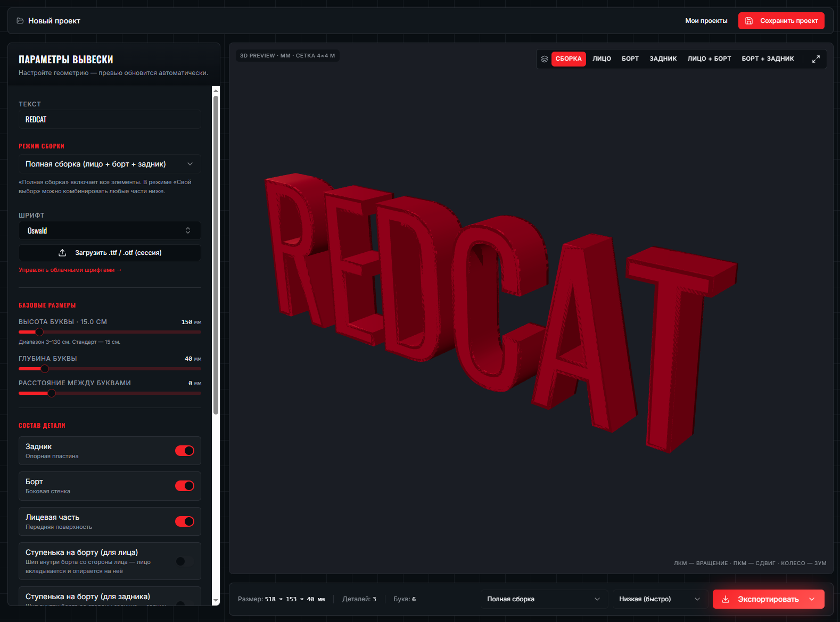Disable the Лицевая часть switch

[x=185, y=521]
